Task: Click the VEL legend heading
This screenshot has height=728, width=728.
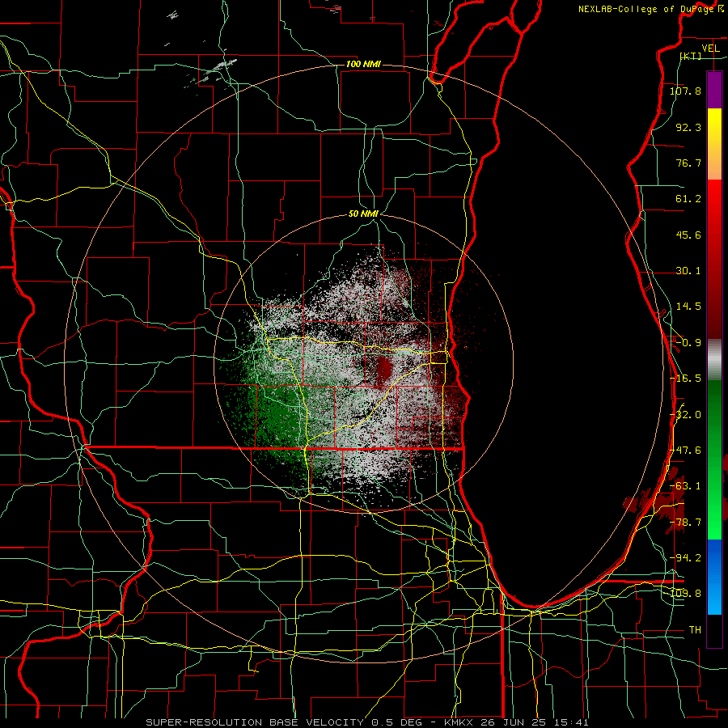Action: [711, 49]
